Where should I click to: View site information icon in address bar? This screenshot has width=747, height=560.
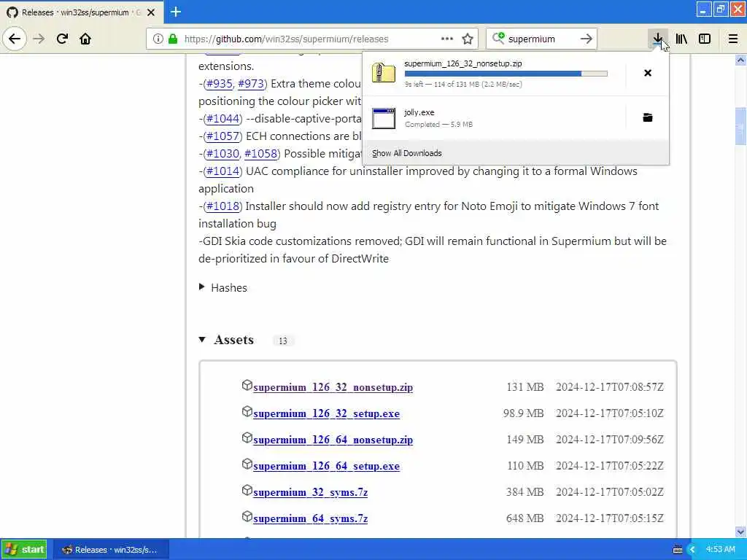tap(158, 39)
